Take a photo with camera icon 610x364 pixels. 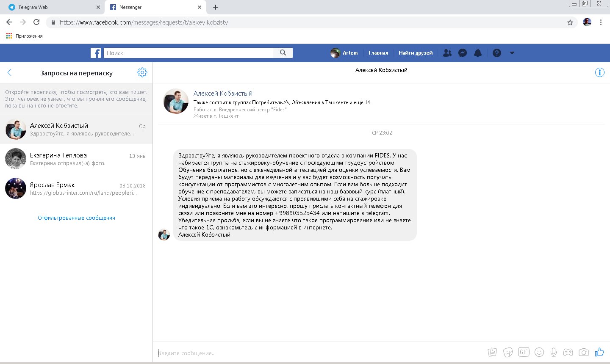click(x=584, y=352)
